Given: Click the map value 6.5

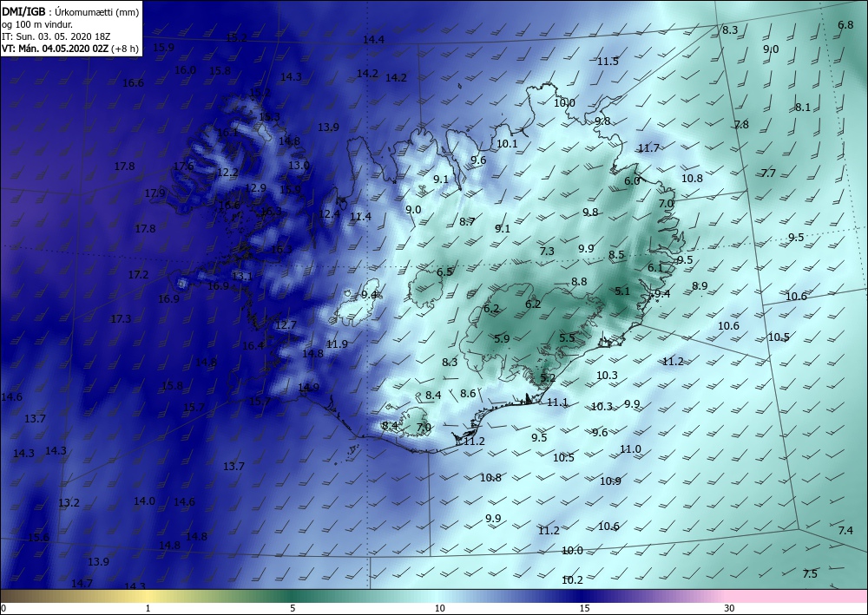Looking at the screenshot, I should pos(444,272).
